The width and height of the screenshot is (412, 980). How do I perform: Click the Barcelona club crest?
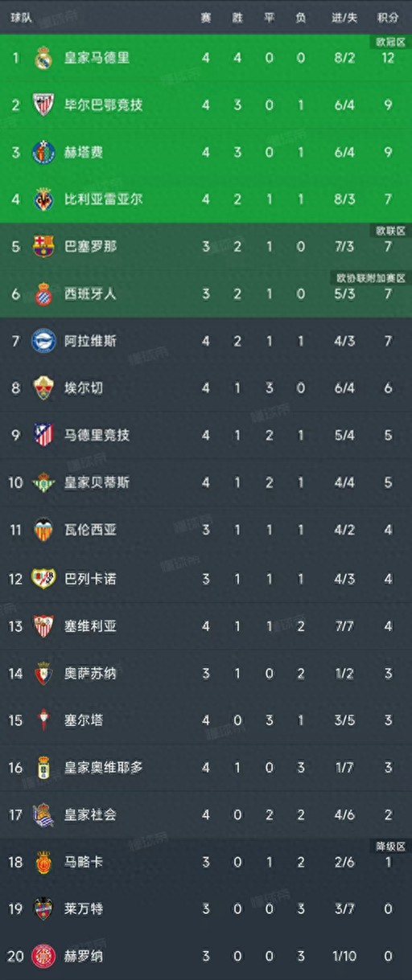[43, 247]
